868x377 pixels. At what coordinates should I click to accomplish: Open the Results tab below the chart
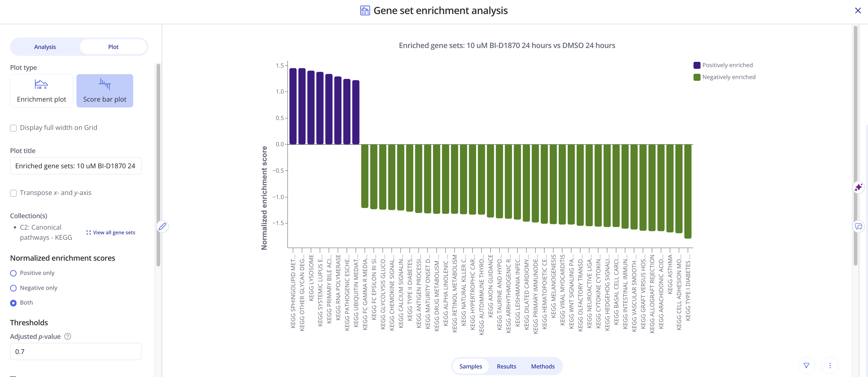506,366
